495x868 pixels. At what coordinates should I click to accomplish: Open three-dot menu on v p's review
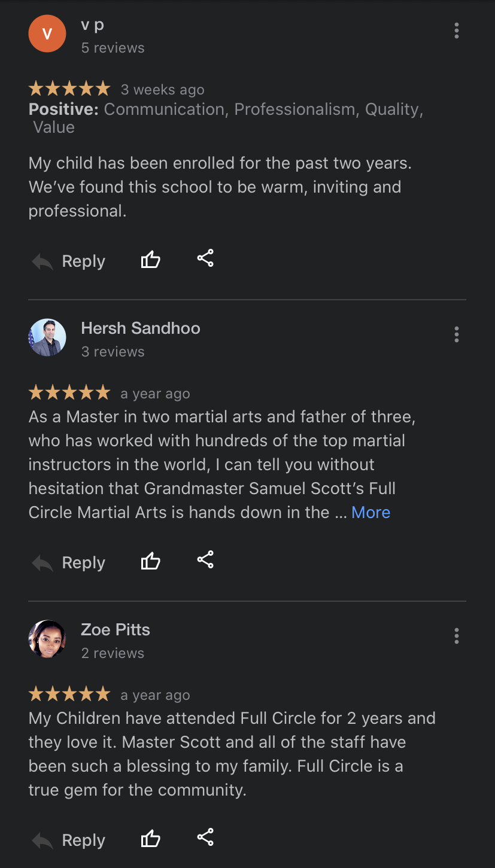pyautogui.click(x=457, y=31)
